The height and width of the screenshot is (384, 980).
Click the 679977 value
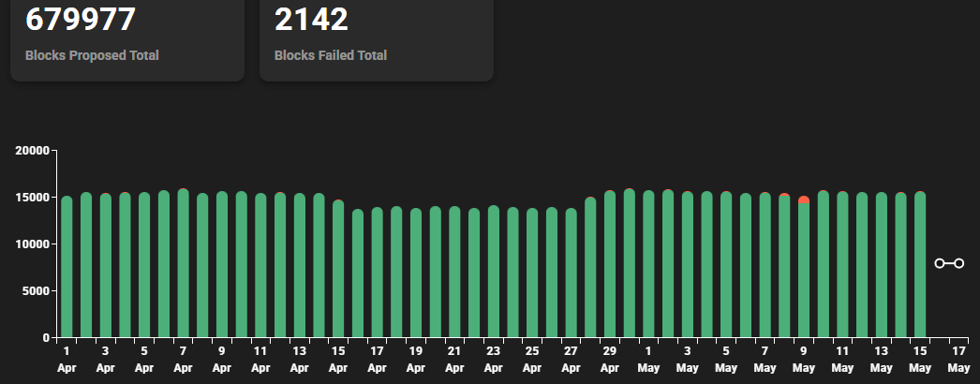pos(80,20)
